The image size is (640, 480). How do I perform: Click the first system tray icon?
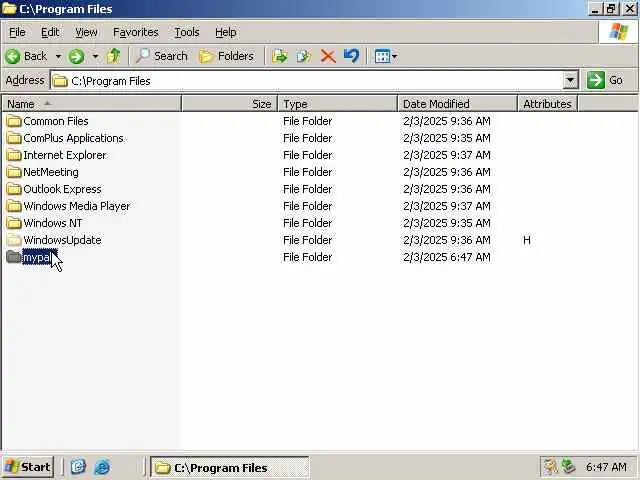click(551, 467)
